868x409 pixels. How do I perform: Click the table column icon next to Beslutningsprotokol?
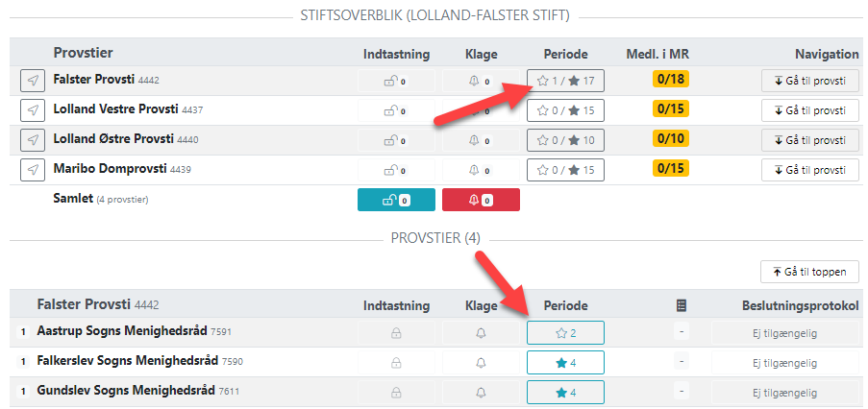pos(682,305)
